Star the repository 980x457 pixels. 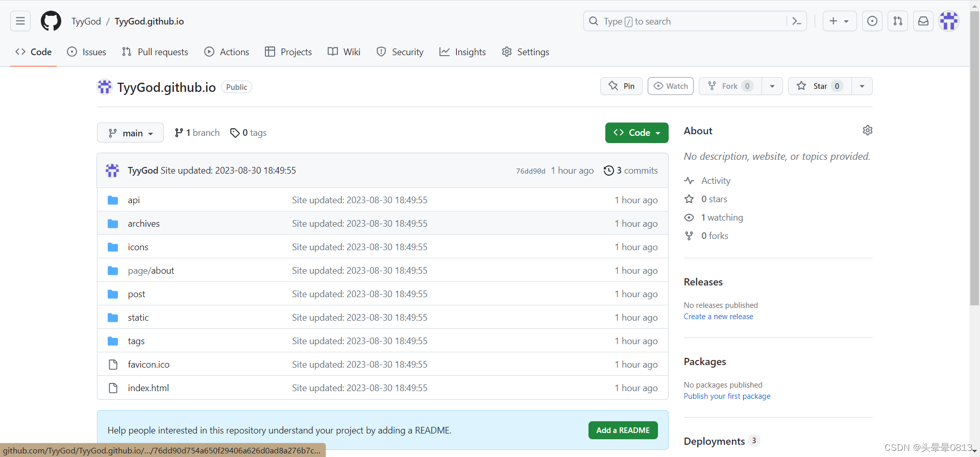click(x=820, y=86)
